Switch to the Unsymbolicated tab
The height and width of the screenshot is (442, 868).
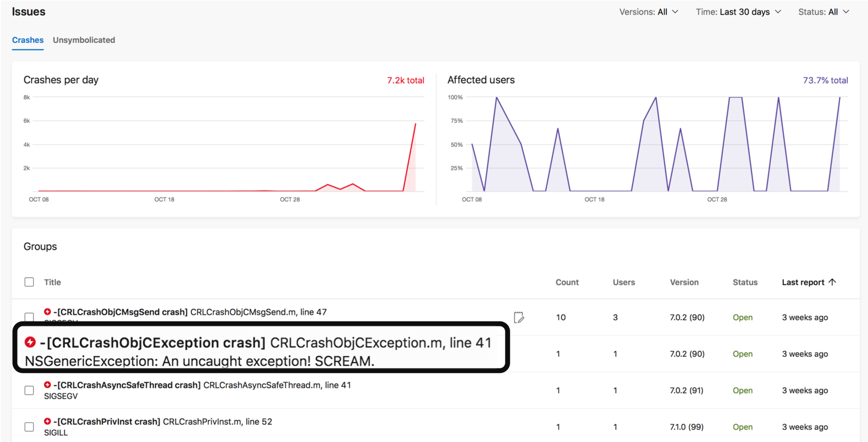coord(84,40)
